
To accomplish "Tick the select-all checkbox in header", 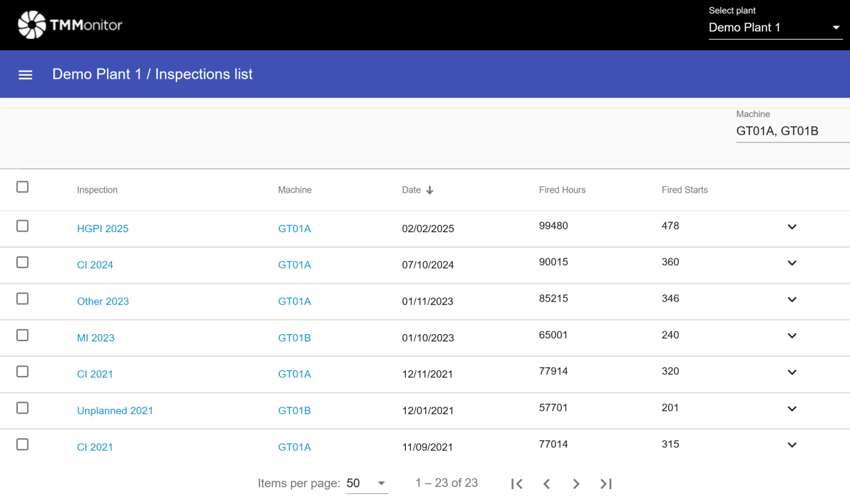I will coord(23,187).
